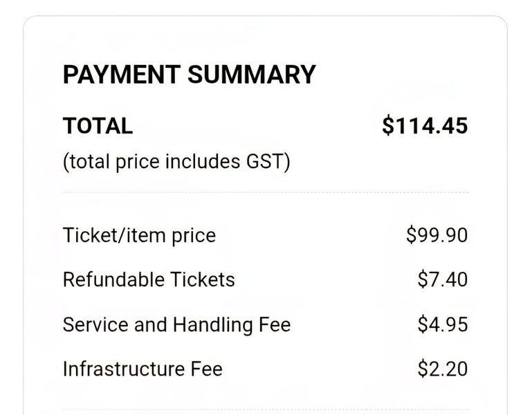Screen dimensions: 532x415
Task: Click the divider line under Infrastructure Fee
Action: [x=265, y=409]
